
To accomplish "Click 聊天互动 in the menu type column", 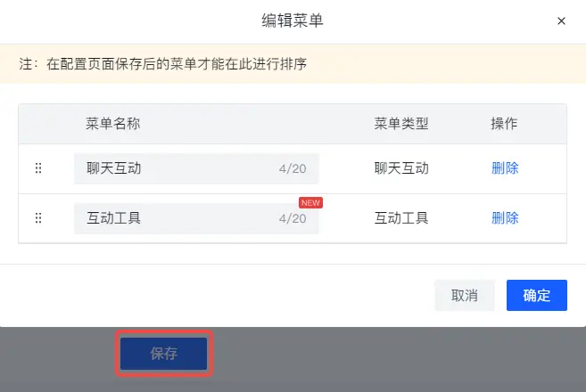I will (x=401, y=168).
